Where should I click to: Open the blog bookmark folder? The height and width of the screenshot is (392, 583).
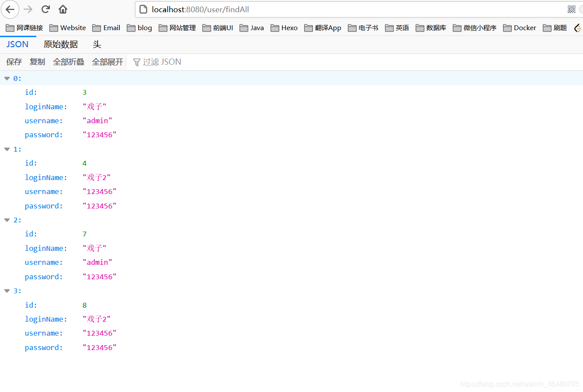139,28
